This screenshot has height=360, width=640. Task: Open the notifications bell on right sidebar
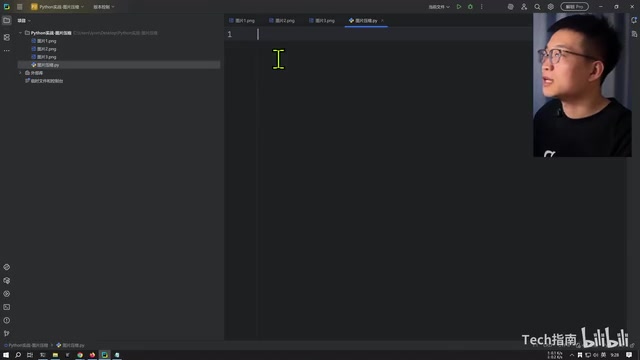click(634, 20)
